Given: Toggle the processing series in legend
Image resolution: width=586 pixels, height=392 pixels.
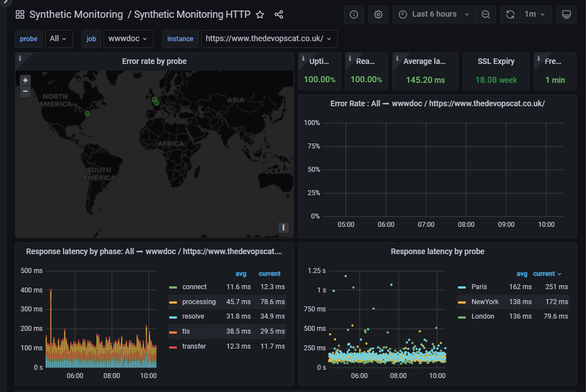Looking at the screenshot, I should point(199,302).
